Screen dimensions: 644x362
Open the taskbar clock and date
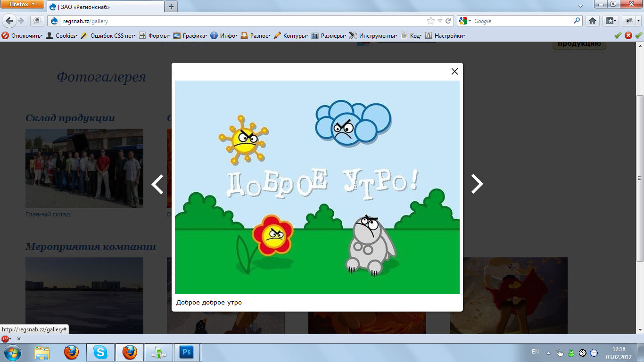(x=619, y=353)
